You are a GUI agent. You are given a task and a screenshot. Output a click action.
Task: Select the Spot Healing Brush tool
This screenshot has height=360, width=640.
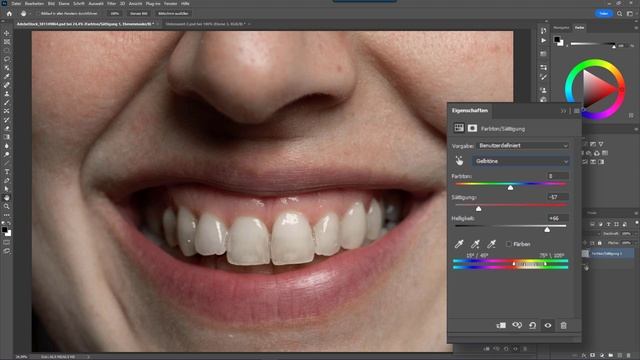(x=7, y=85)
